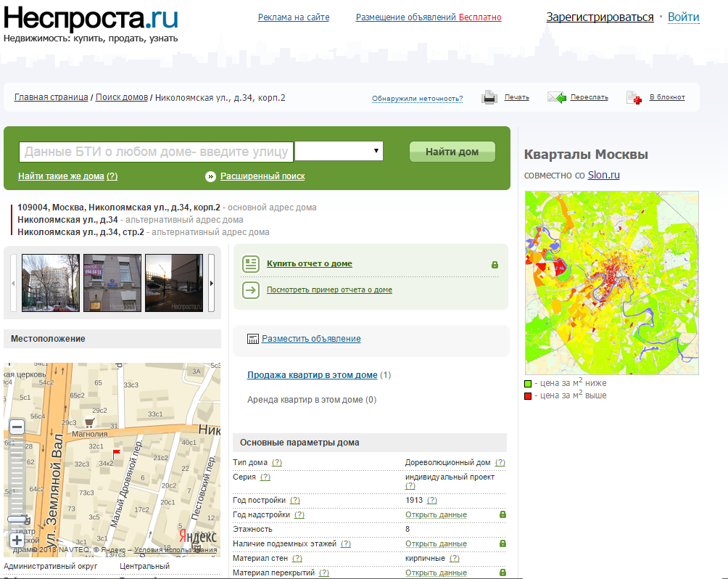Click the street search input field
Screen dimensions: 728x579
(x=156, y=152)
